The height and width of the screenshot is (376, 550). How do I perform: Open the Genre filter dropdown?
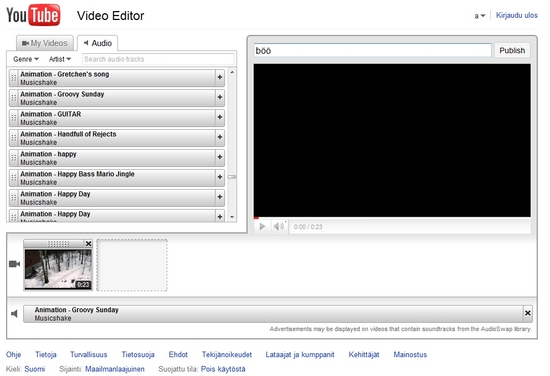pyautogui.click(x=26, y=59)
